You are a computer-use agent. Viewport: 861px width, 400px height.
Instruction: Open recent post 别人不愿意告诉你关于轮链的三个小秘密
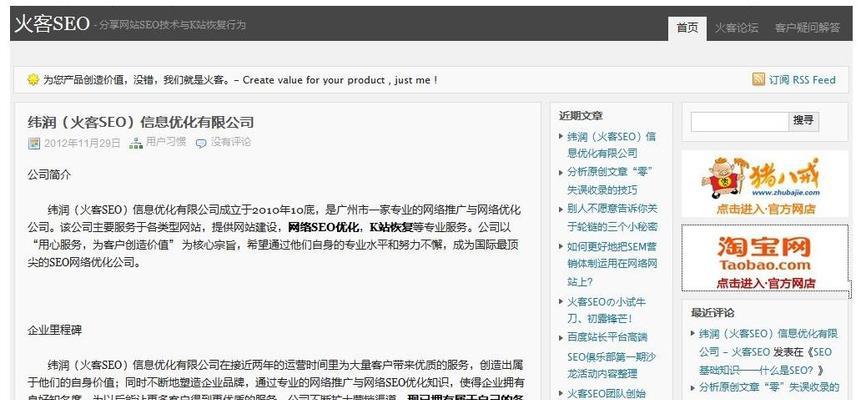click(x=612, y=218)
